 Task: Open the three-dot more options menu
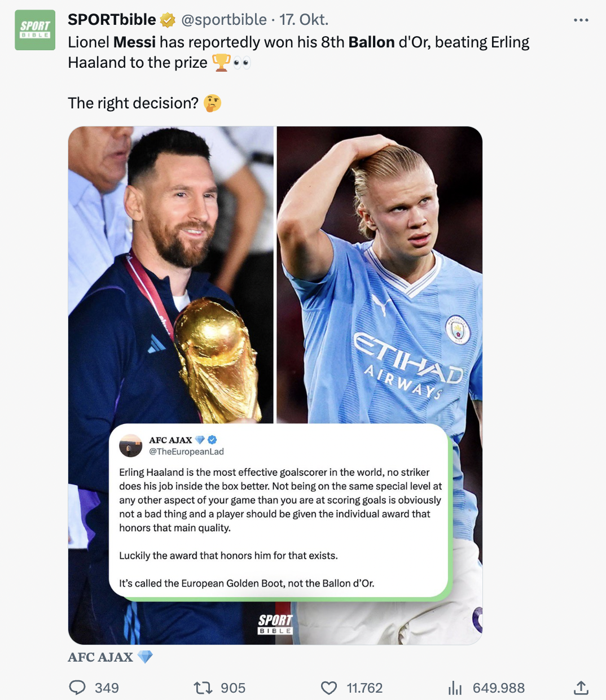(x=581, y=20)
